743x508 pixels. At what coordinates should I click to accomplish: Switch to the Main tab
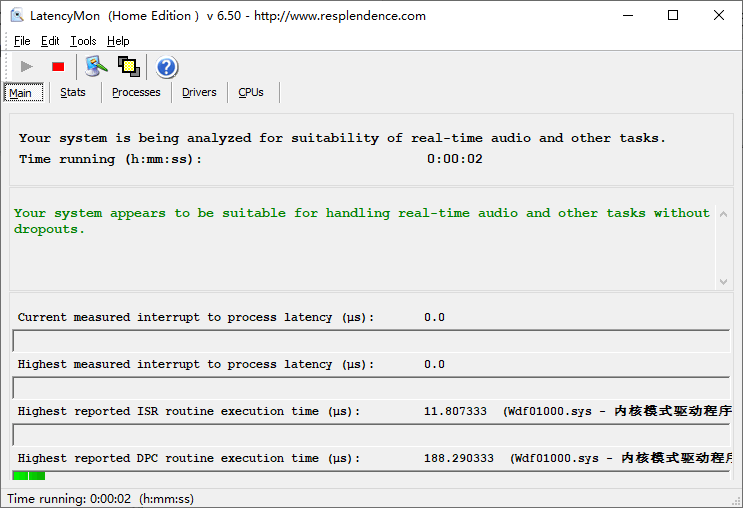(24, 92)
